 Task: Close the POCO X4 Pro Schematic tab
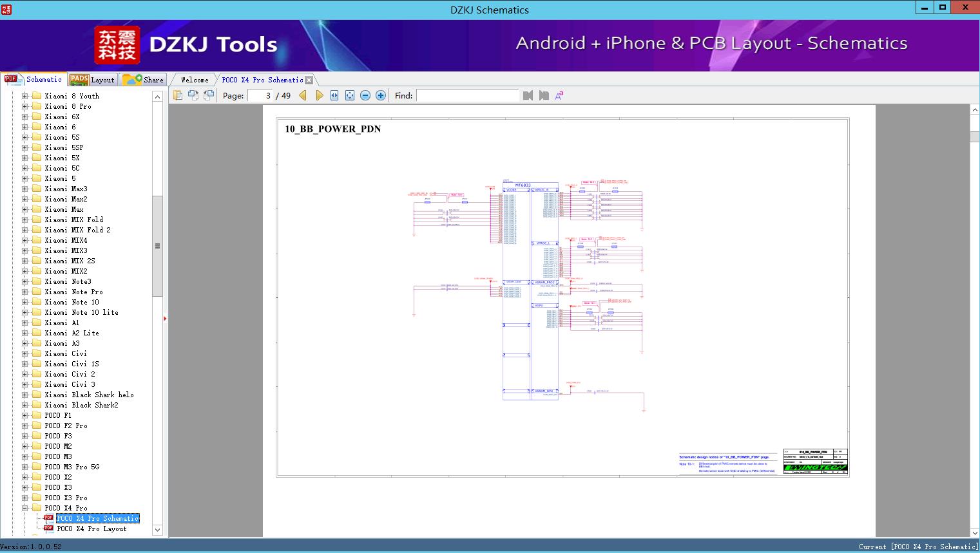tap(309, 80)
